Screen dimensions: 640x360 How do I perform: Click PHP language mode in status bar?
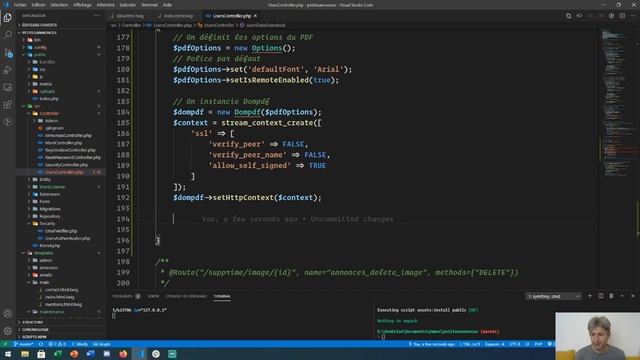pos(538,344)
